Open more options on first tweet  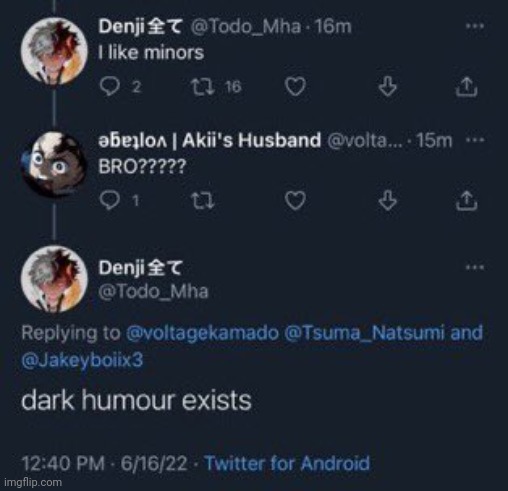pos(475,26)
